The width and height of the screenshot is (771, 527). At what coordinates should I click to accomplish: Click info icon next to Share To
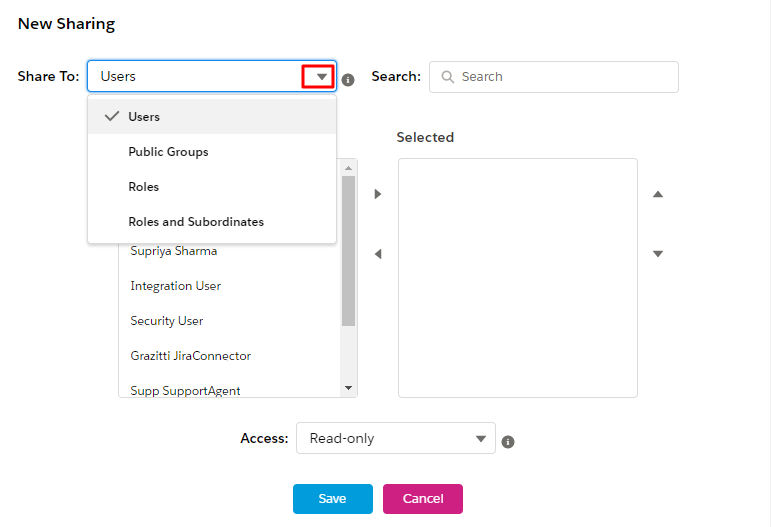[348, 80]
